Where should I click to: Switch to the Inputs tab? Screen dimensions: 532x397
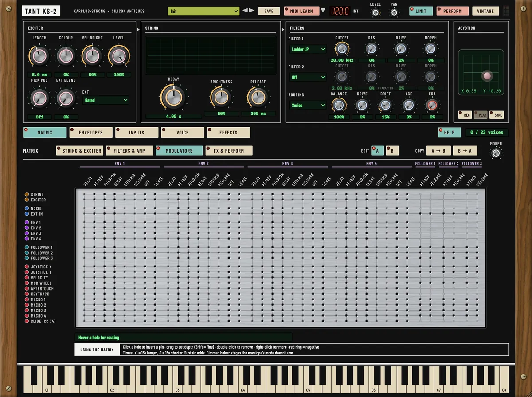click(x=137, y=132)
